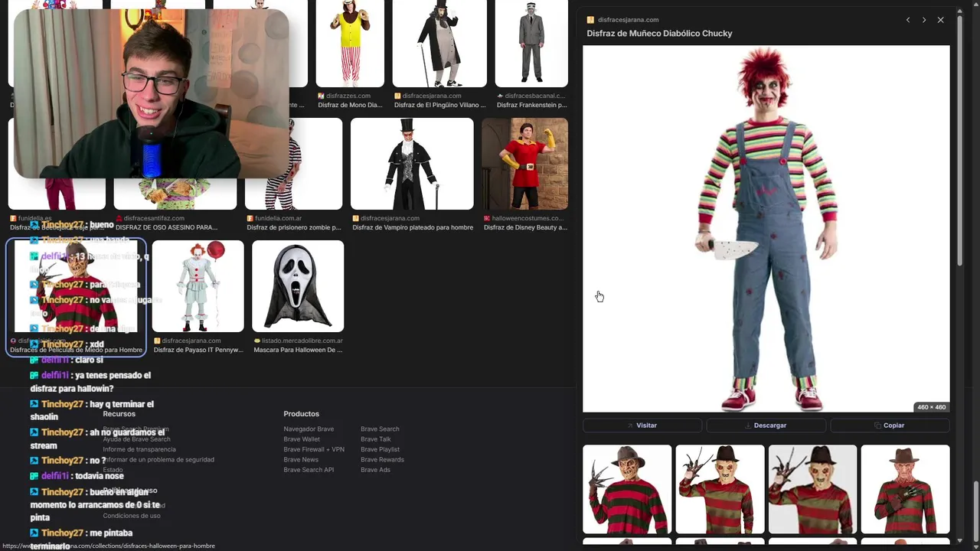This screenshot has height=551, width=980.
Task: Click caption Disfraz de Mono Dia...
Action: [x=350, y=105]
